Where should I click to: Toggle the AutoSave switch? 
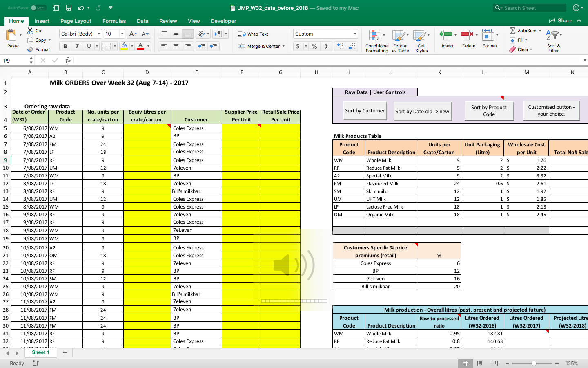[x=38, y=8]
